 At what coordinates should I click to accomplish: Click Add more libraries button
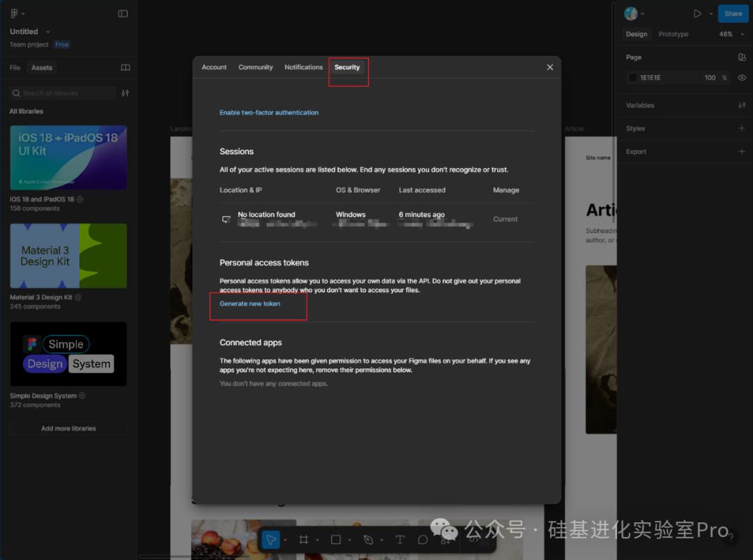tap(68, 428)
